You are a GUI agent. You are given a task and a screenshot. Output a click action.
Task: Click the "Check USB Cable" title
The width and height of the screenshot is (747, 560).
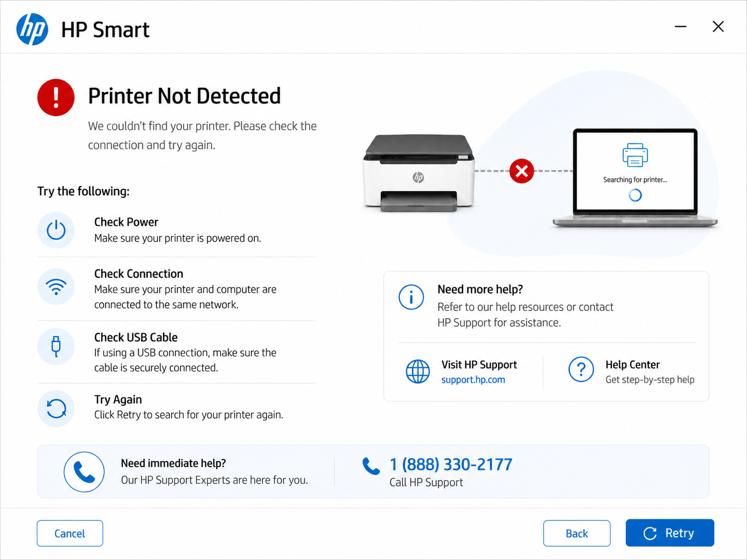[136, 337]
